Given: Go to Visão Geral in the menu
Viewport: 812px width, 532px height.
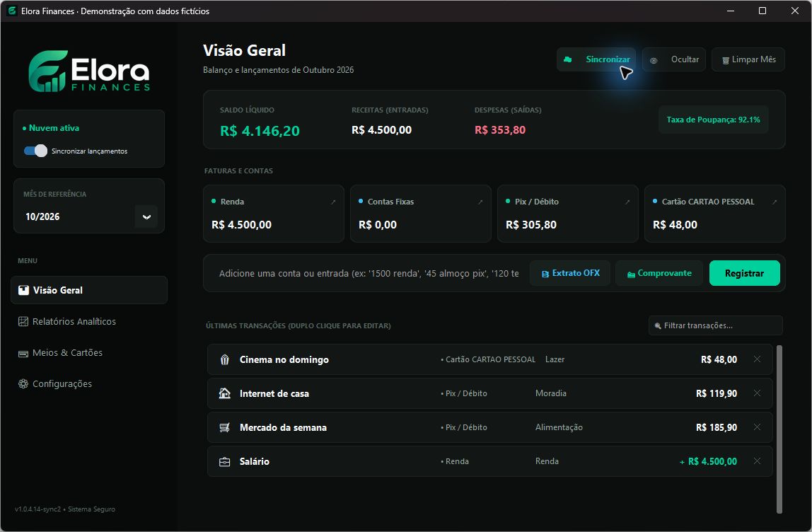Looking at the screenshot, I should pyautogui.click(x=89, y=290).
